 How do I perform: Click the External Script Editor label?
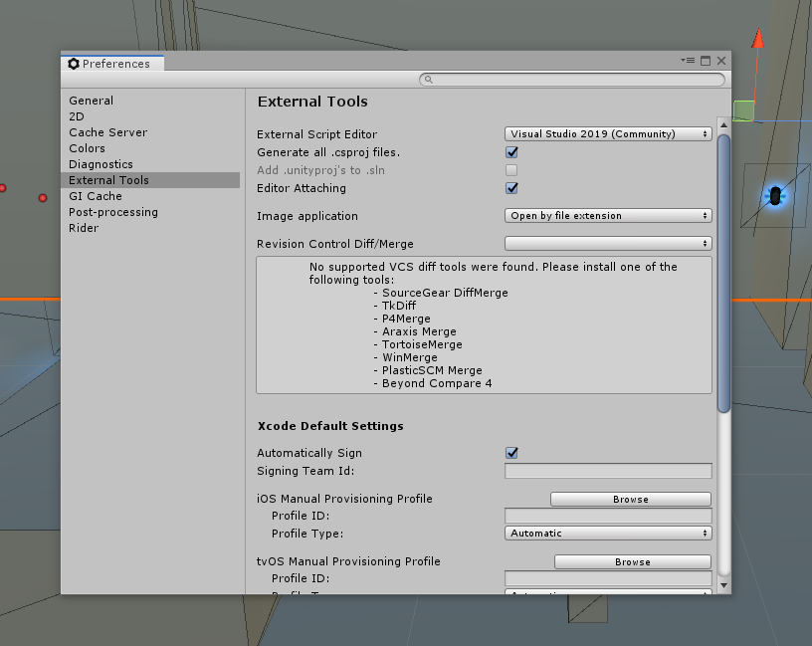click(x=316, y=134)
